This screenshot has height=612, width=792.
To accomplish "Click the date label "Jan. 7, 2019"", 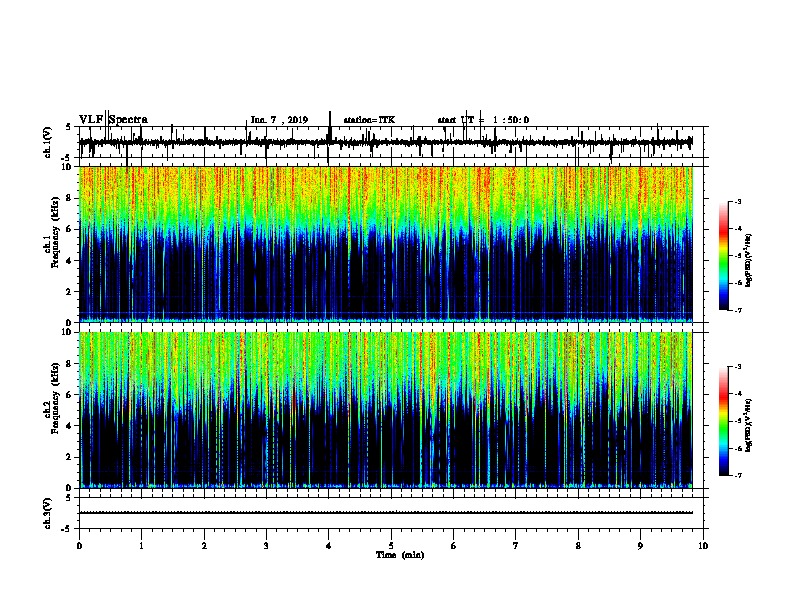I will click(279, 120).
